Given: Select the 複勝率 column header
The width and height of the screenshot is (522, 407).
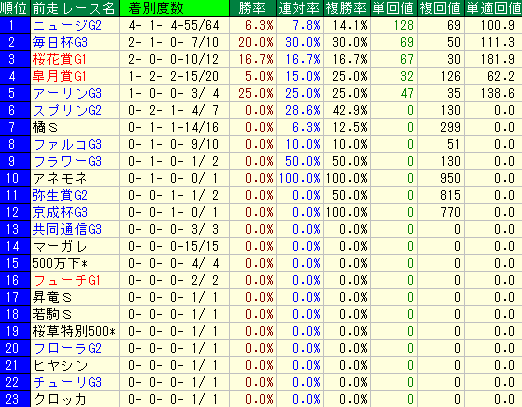Looking at the screenshot, I should (x=347, y=8).
